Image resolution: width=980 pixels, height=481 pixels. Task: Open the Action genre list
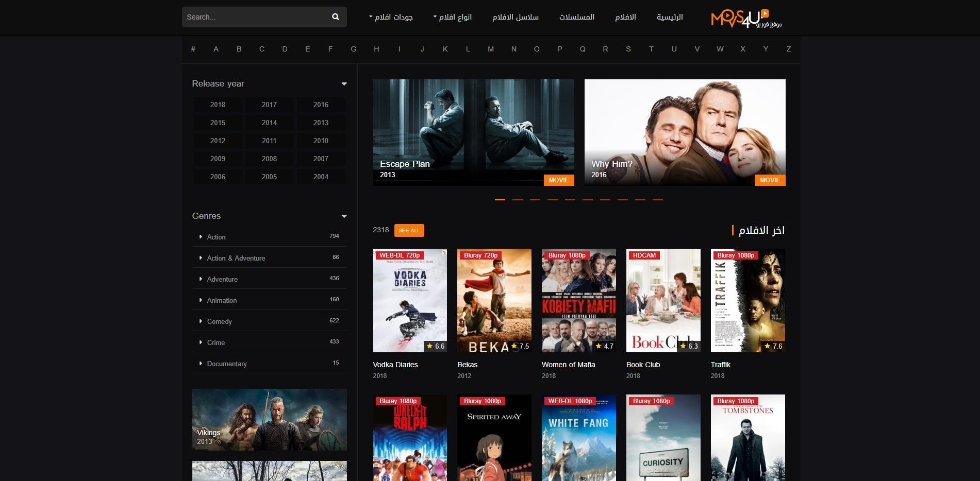[x=216, y=237]
